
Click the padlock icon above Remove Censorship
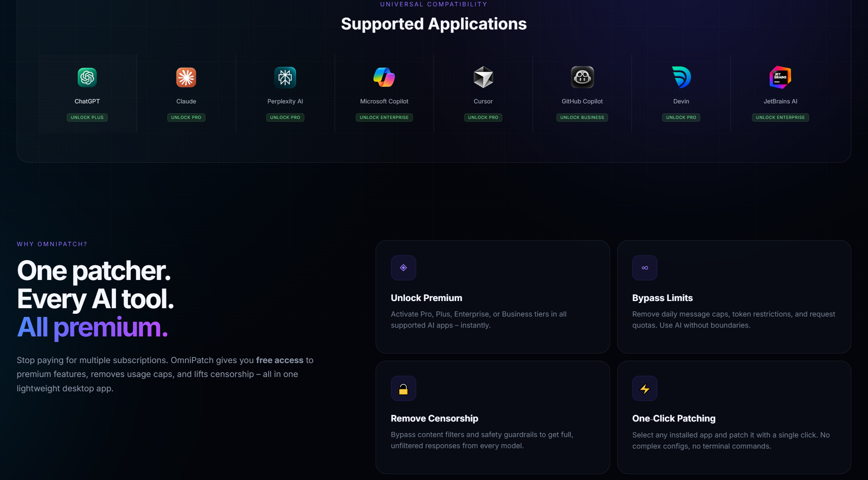pos(403,389)
